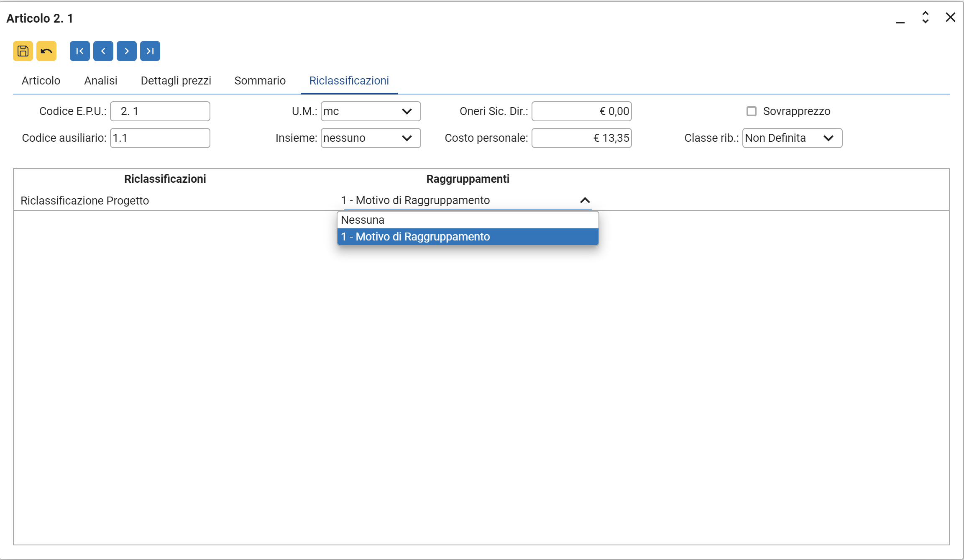Image resolution: width=964 pixels, height=560 pixels.
Task: Click the Codice ausiliario input field
Action: 160,138
